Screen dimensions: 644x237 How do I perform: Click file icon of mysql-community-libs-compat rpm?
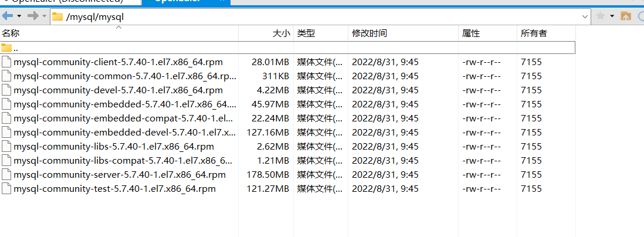click(x=6, y=160)
